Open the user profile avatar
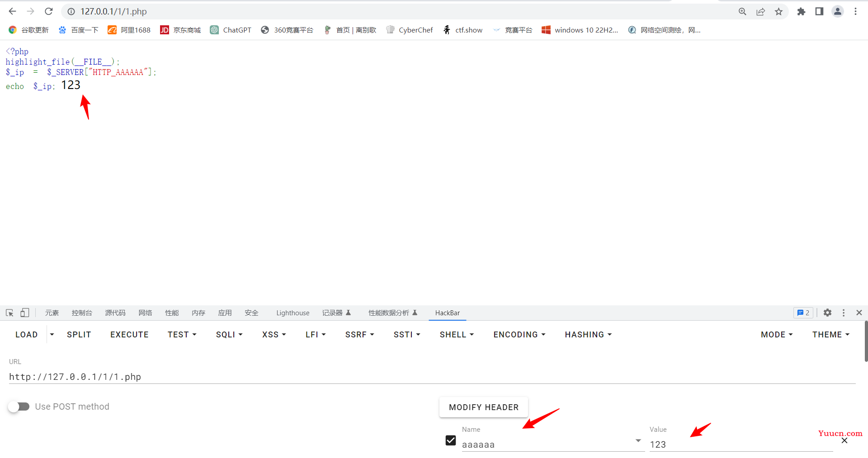The width and height of the screenshot is (868, 458). click(837, 12)
